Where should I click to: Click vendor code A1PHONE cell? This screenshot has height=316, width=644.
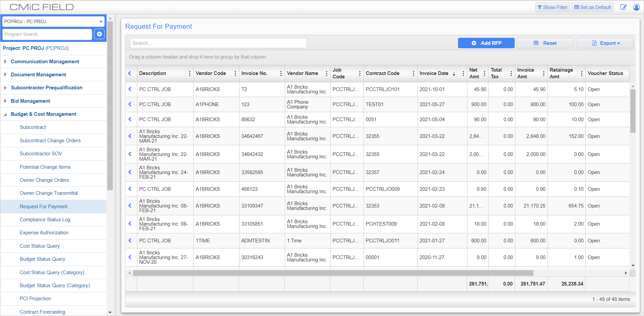point(216,104)
